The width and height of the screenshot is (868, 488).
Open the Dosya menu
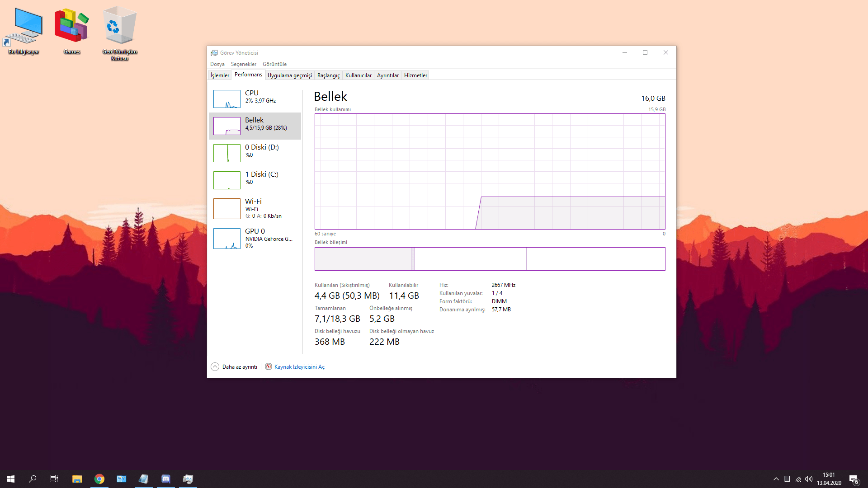click(x=217, y=64)
